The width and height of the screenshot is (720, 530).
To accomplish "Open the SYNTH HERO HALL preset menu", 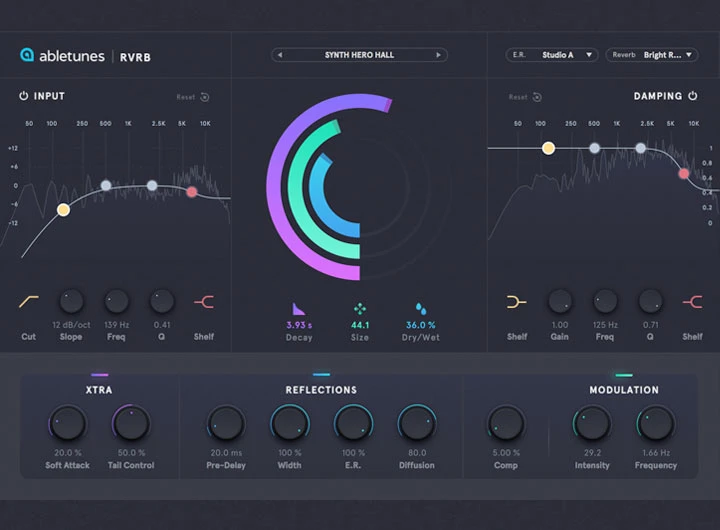I will [x=359, y=55].
